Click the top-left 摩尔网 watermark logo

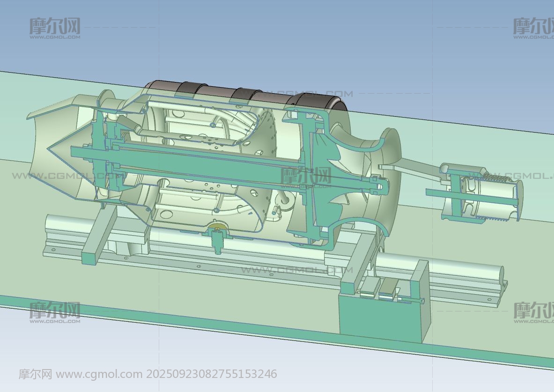coord(55,28)
